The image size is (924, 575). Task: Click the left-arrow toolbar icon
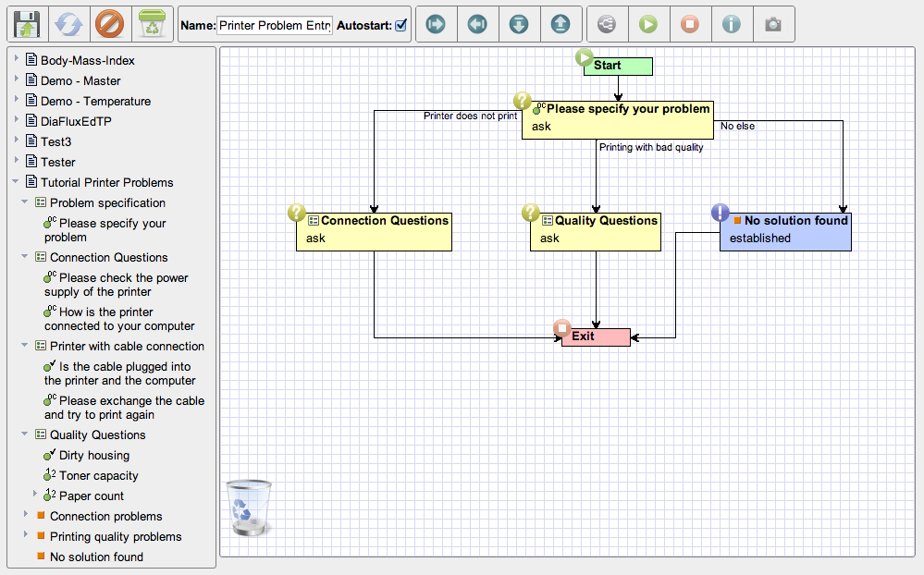point(477,24)
